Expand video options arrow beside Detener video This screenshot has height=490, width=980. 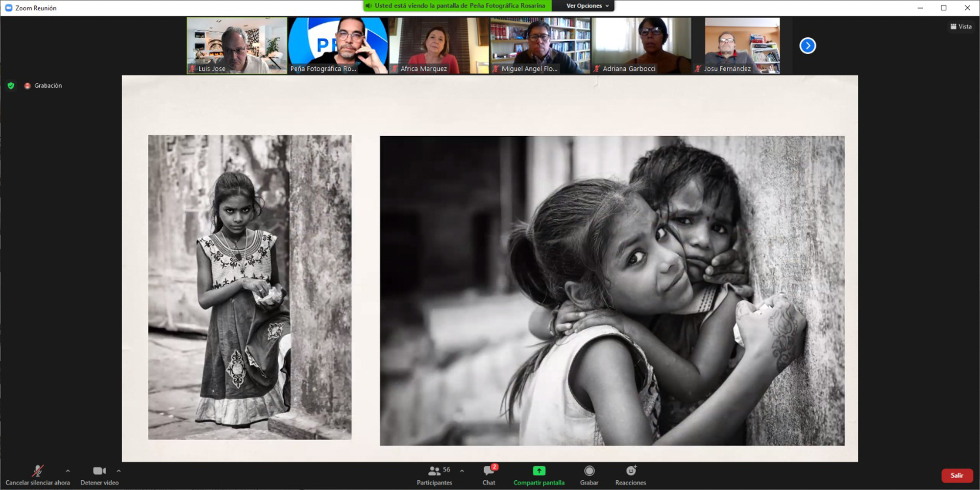tap(119, 471)
